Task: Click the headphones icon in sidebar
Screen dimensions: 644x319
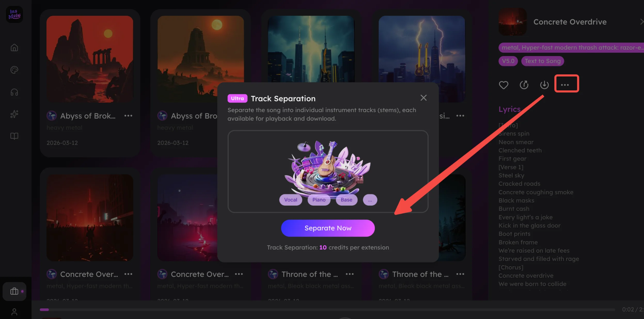Action: [14, 92]
